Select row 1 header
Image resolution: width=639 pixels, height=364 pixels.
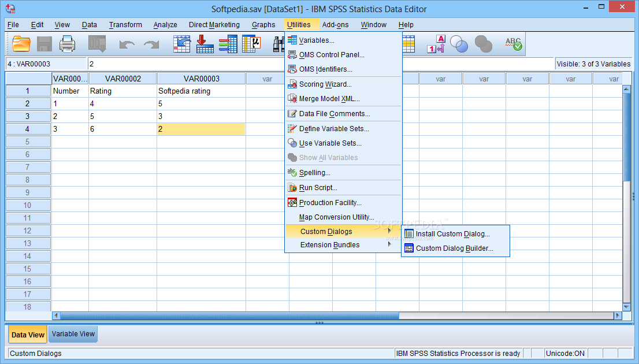(x=28, y=91)
